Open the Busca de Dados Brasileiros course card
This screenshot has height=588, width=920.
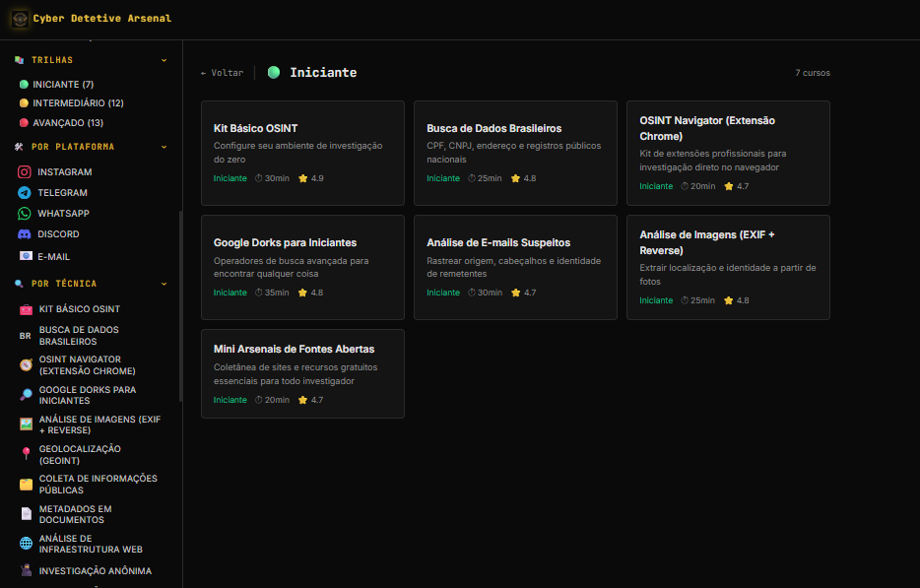(x=515, y=154)
